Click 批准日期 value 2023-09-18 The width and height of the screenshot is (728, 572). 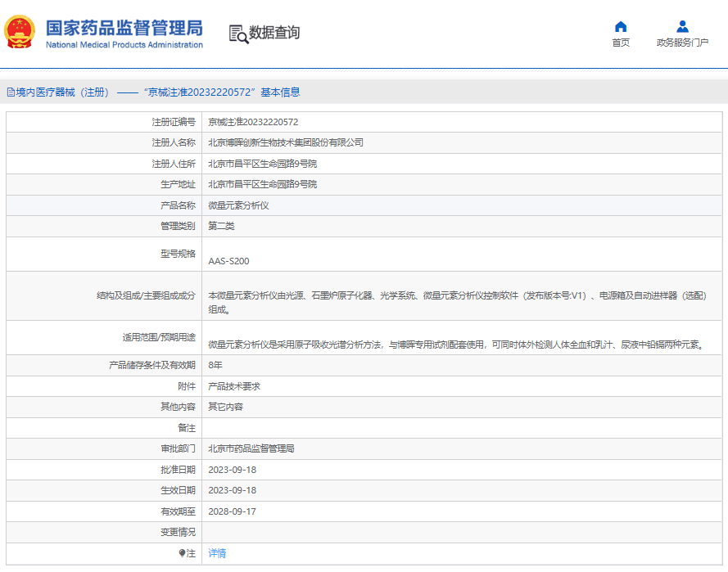232,470
